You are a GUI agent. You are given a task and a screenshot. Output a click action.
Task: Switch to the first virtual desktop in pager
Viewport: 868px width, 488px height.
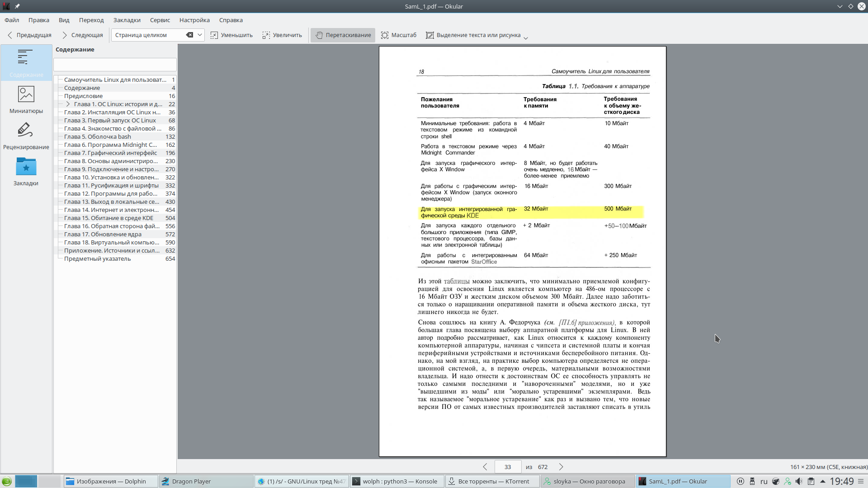[x=26, y=481]
